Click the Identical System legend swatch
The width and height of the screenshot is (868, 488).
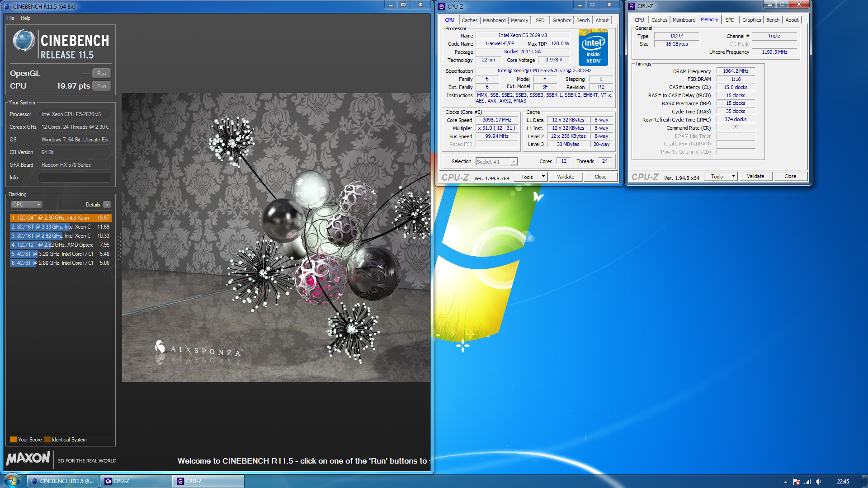(47, 440)
